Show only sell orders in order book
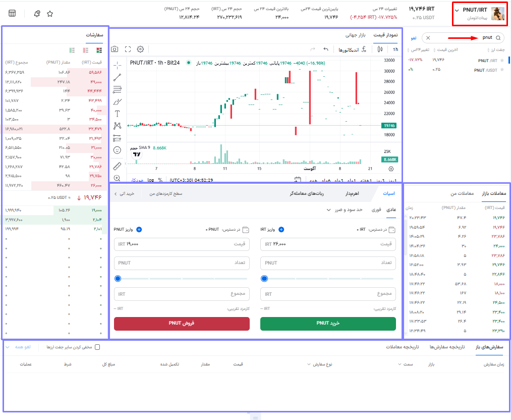Screen dimensions: 511x420 pyautogui.click(x=85, y=50)
